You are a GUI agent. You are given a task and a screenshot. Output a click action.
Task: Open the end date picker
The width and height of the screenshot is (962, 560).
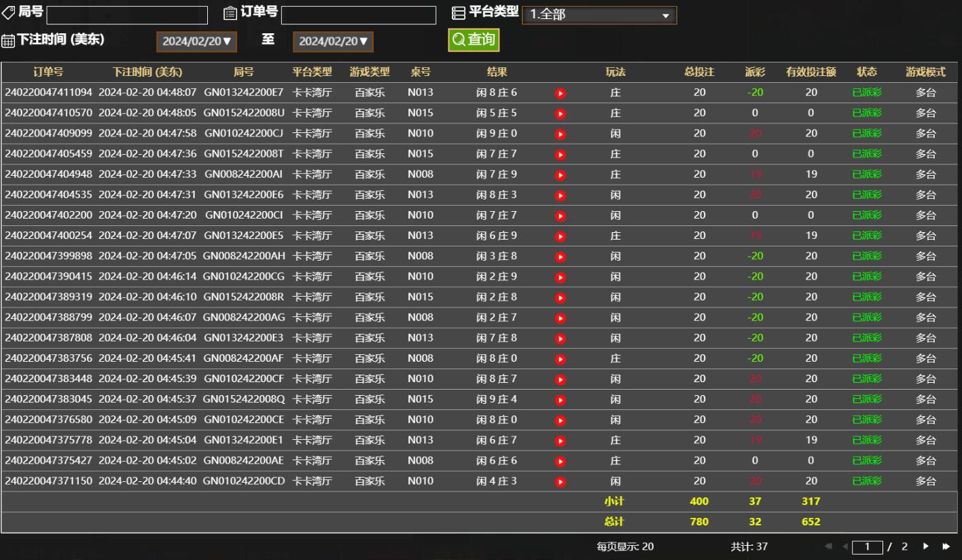pyautogui.click(x=333, y=41)
